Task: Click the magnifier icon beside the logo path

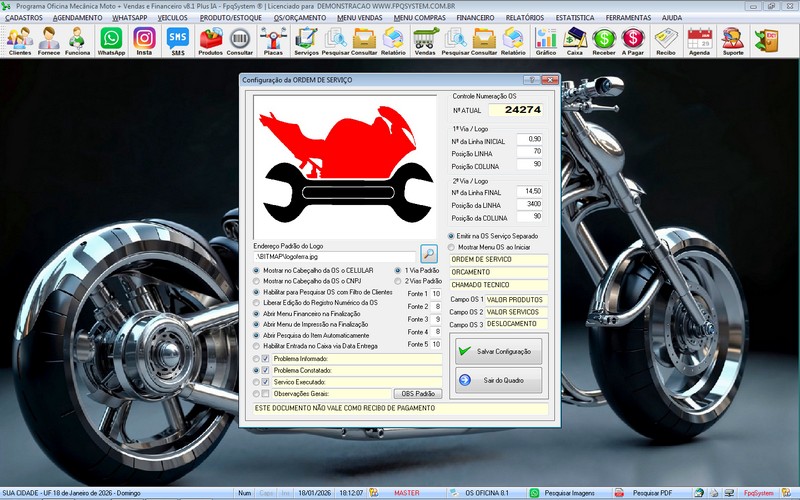Action: tap(429, 254)
